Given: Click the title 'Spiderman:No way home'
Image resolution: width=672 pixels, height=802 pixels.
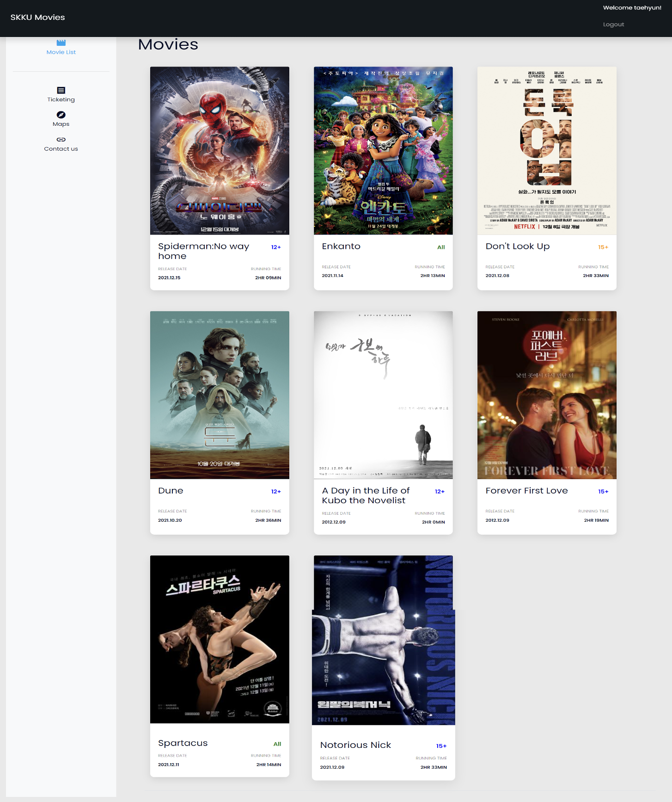Looking at the screenshot, I should (x=204, y=251).
